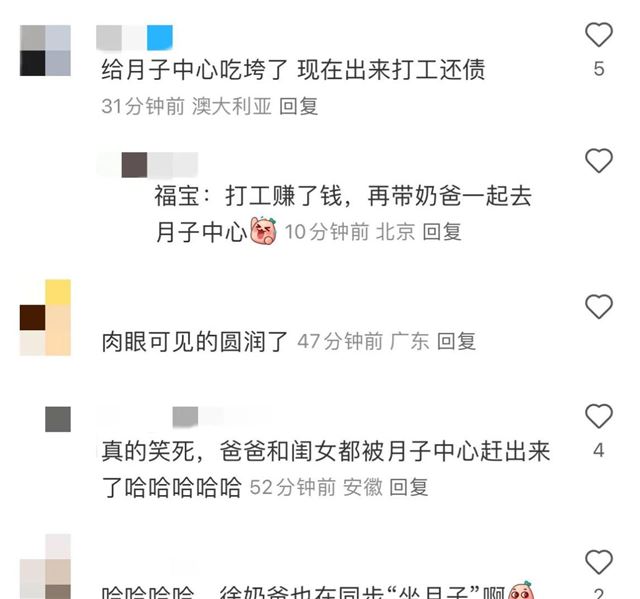Viewport: 640px width, 599px height.
Task: Reply to the 47分钟前 广东 comment
Action: 456,341
